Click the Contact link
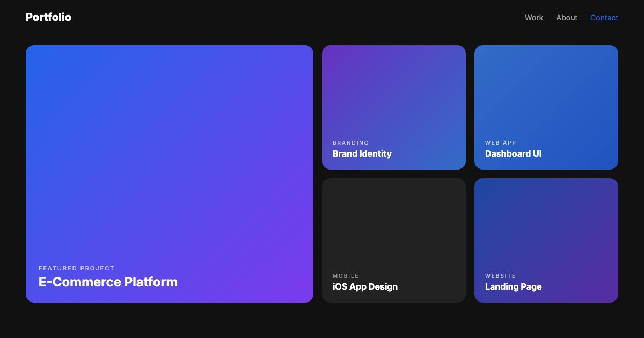 (604, 18)
